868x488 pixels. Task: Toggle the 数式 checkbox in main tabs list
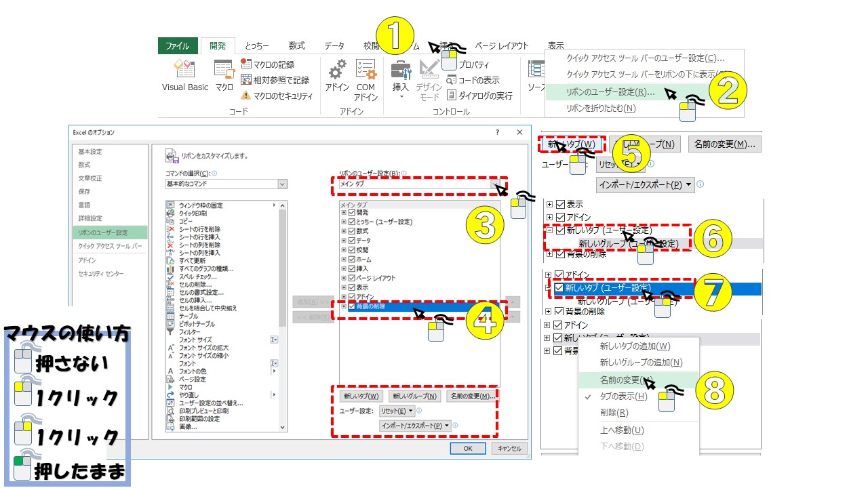[351, 231]
